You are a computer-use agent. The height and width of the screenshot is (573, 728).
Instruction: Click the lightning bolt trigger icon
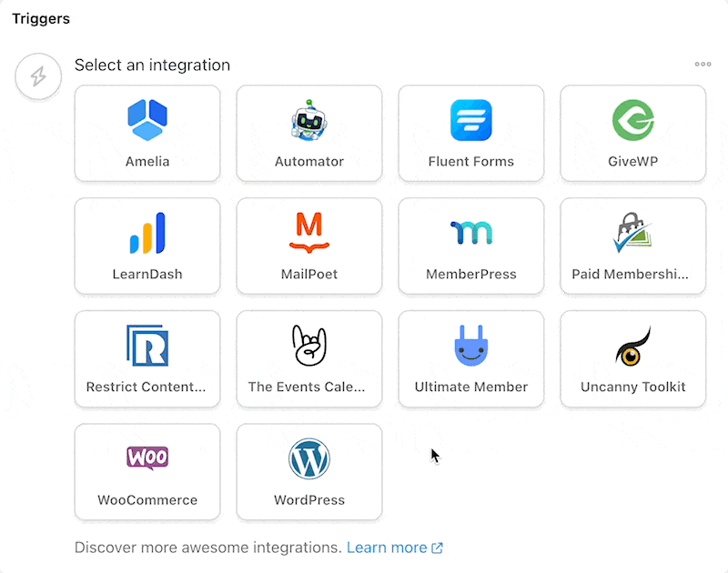[x=38, y=76]
